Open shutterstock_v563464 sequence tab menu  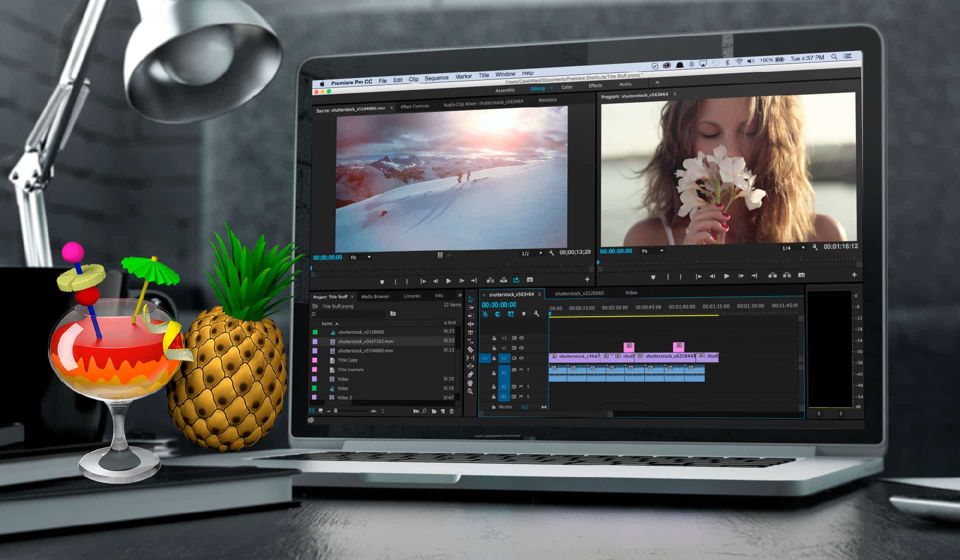pyautogui.click(x=539, y=294)
